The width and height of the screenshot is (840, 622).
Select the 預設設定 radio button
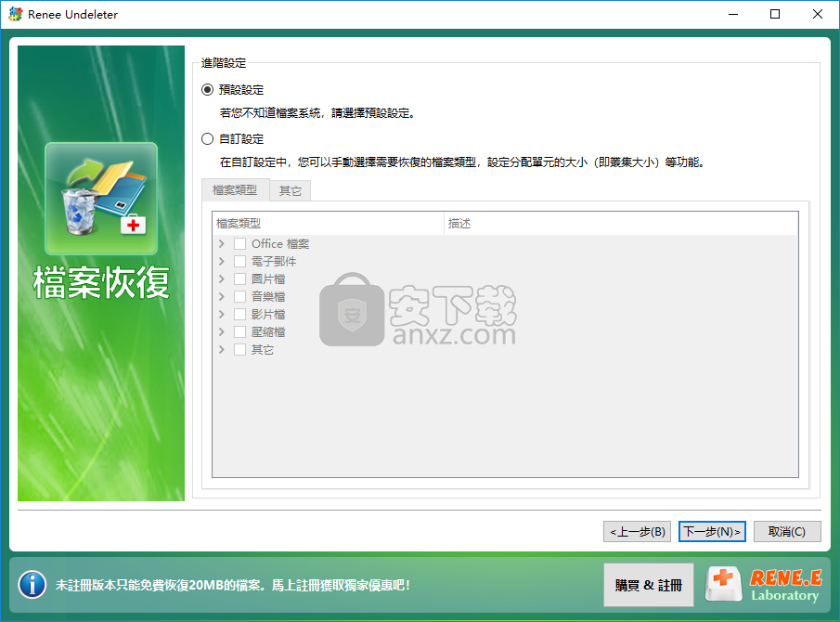point(207,89)
